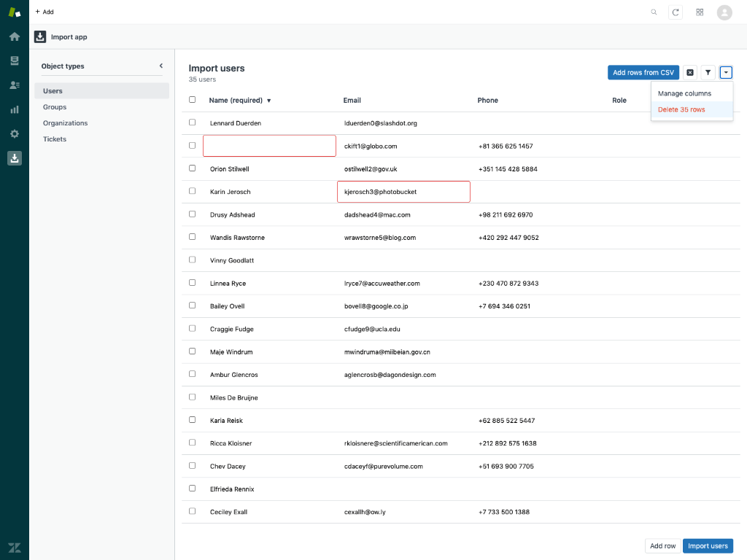The height and width of the screenshot is (560, 747).
Task: Open the apps grid icon near the avatar
Action: pos(700,12)
